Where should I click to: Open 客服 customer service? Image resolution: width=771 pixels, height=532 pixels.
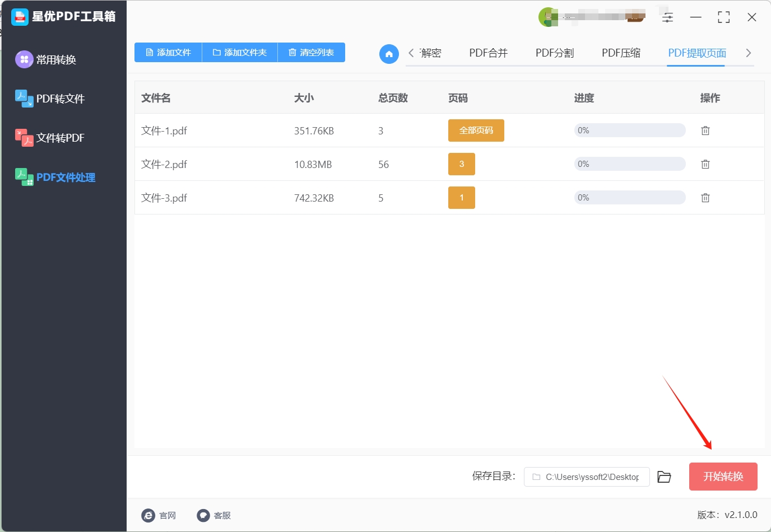click(213, 516)
